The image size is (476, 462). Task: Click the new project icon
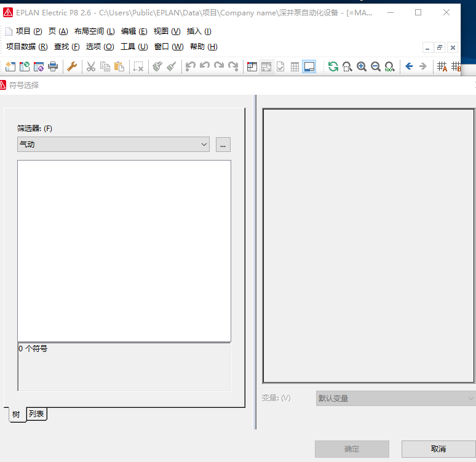10,66
